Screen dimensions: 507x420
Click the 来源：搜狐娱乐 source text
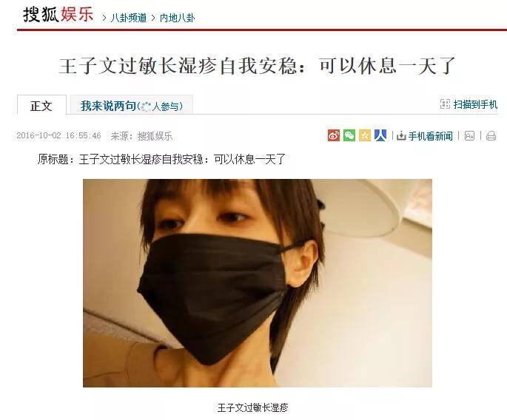pos(141,136)
